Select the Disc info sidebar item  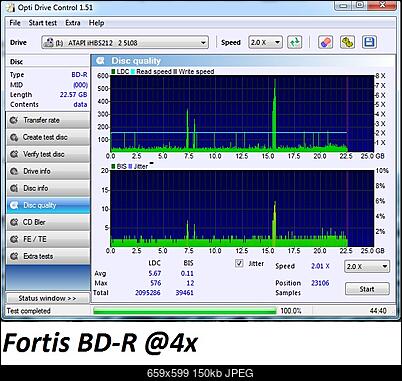[48, 188]
